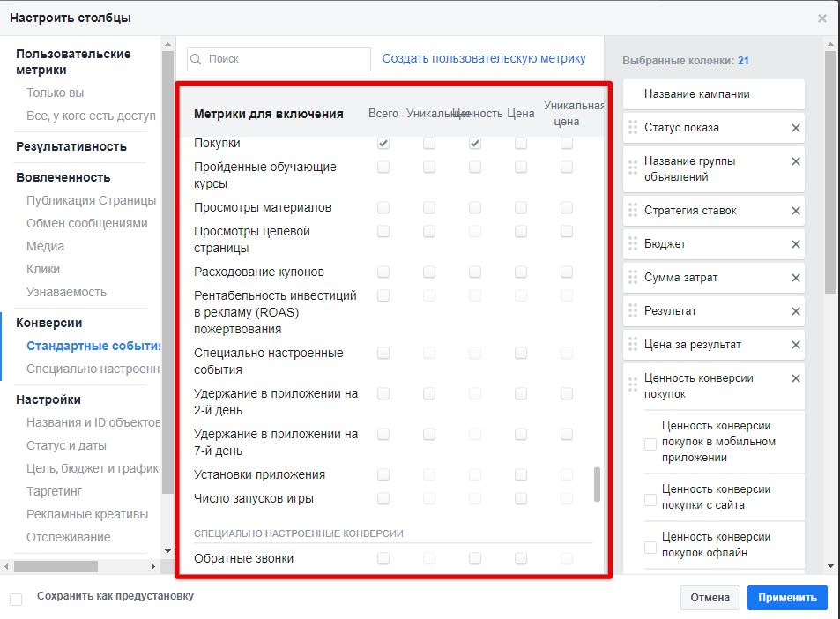Viewport: 840px width, 619px height.
Task: Click Создать пользовательскую метрику link
Action: pyautogui.click(x=484, y=59)
